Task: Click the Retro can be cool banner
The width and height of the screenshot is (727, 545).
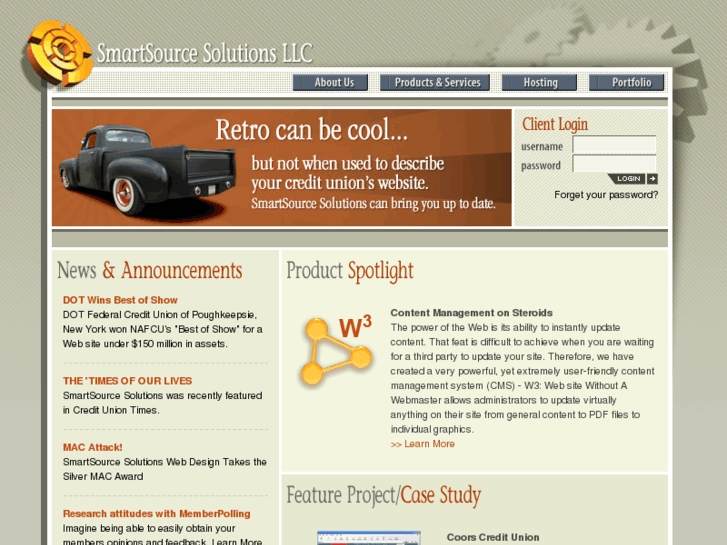Action: tap(281, 167)
